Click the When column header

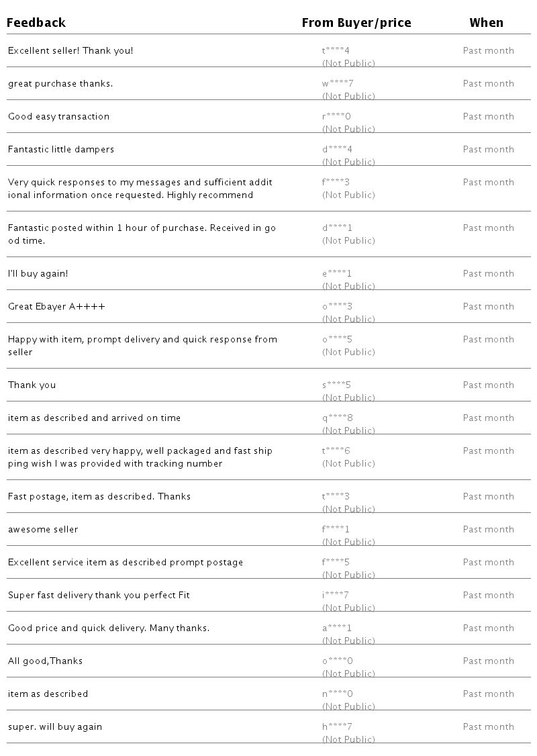(486, 23)
